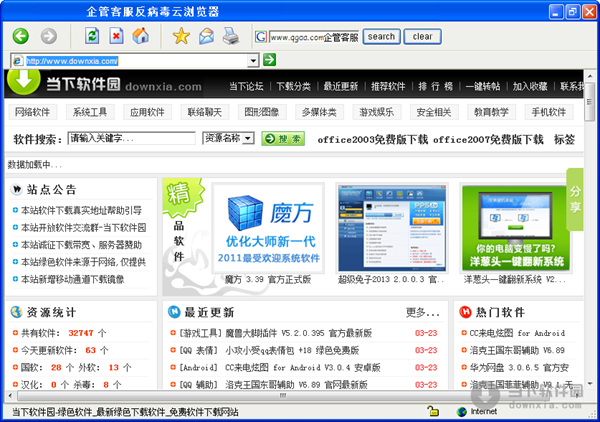Click the 资源统计 globe icon
Image resolution: width=600 pixels, height=422 pixels.
(x=16, y=312)
